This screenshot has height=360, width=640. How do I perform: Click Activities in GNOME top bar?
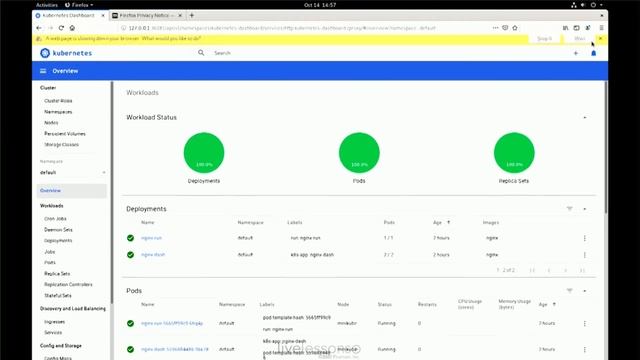(47, 5)
